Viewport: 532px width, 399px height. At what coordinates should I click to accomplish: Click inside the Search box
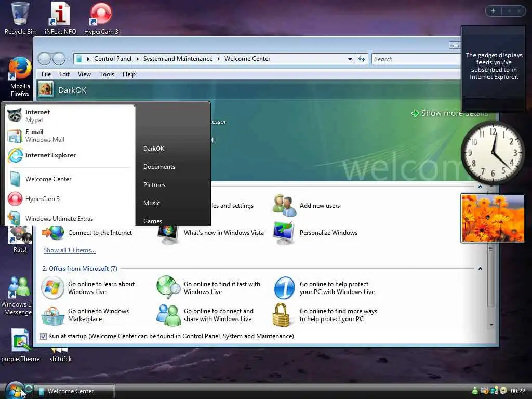click(416, 59)
